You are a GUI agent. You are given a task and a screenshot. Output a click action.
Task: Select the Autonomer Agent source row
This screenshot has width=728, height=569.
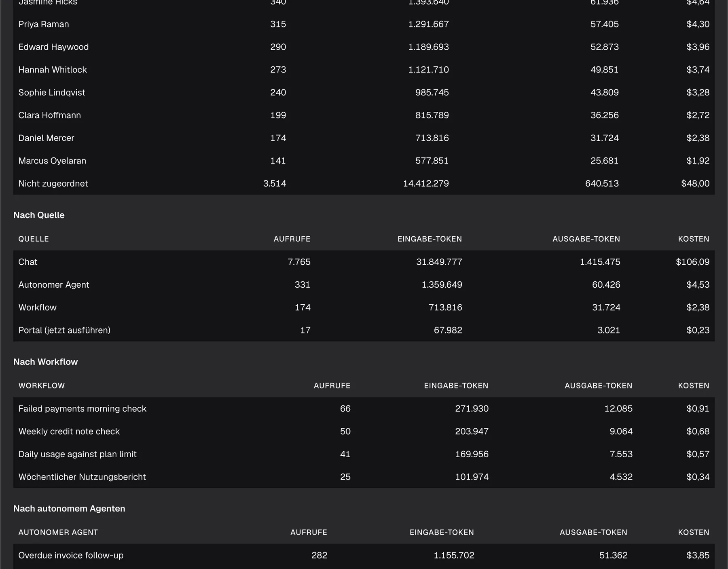coord(364,284)
